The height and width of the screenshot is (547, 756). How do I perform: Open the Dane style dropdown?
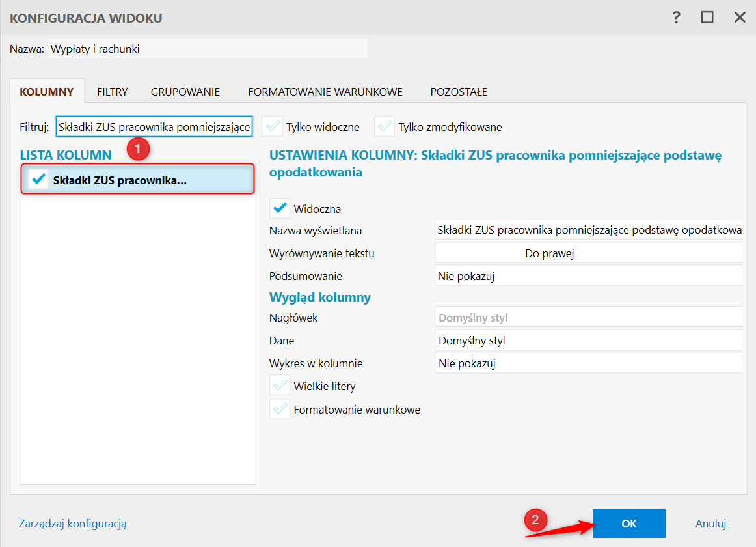click(x=589, y=341)
